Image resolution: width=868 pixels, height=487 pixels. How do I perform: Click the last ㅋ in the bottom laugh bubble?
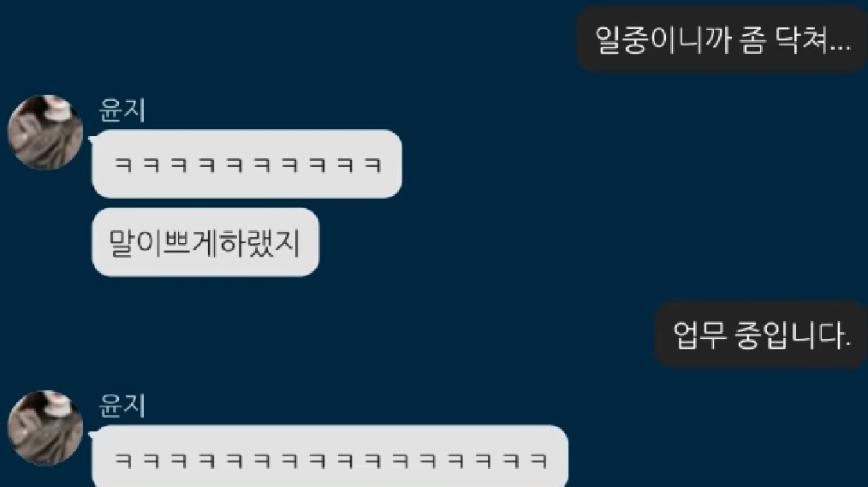[x=539, y=460]
